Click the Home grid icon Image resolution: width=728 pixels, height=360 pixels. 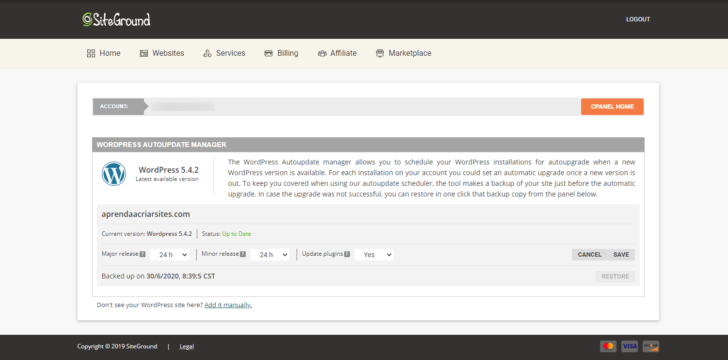[91, 53]
